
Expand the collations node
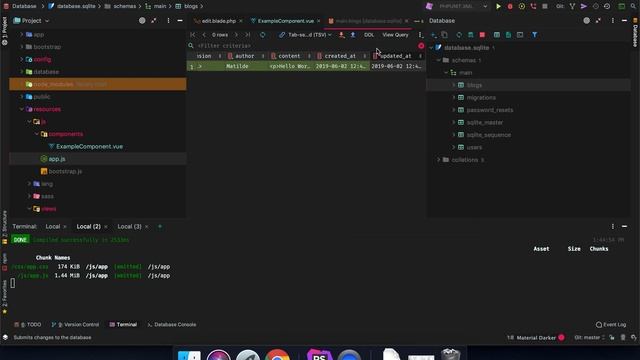[439, 160]
